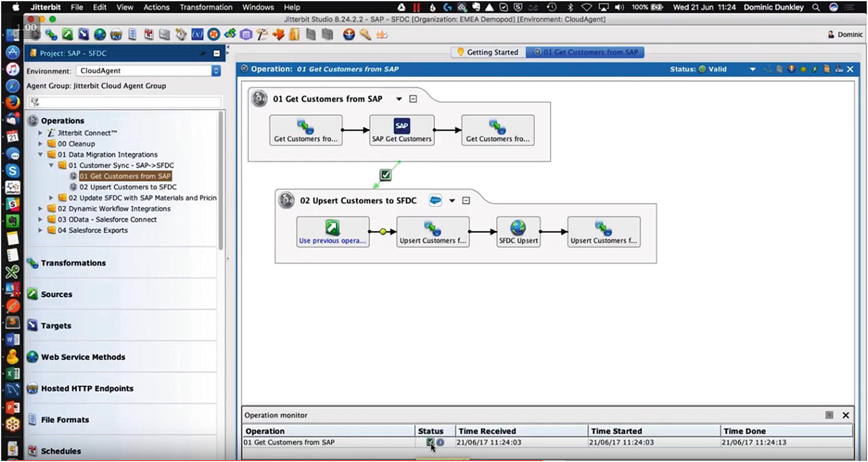Expand the 00 Cleanup folder
The image size is (868, 462).
(x=41, y=144)
